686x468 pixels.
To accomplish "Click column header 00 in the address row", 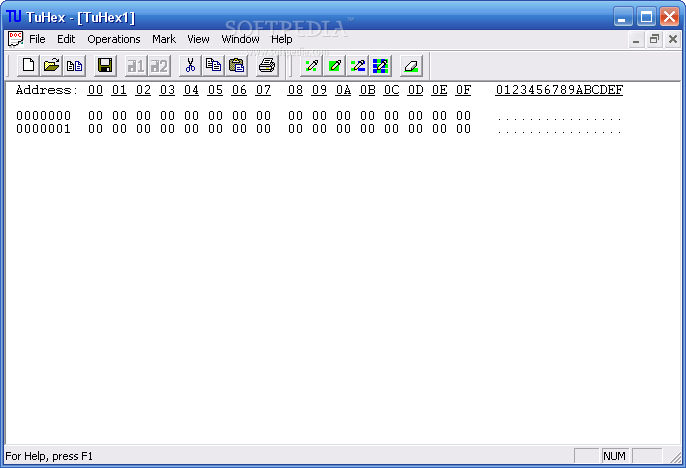I will (x=95, y=90).
